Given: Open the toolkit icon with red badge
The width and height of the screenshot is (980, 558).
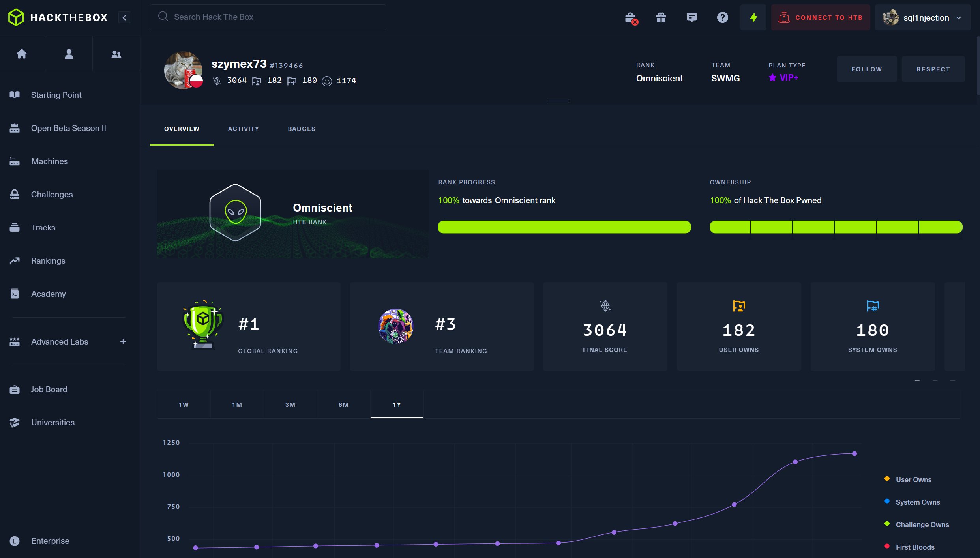Looking at the screenshot, I should (631, 18).
